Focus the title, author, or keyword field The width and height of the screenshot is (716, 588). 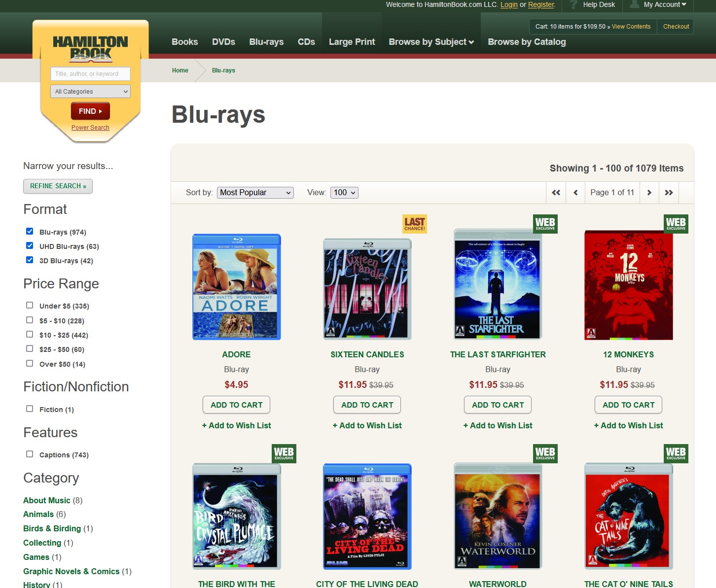(90, 74)
